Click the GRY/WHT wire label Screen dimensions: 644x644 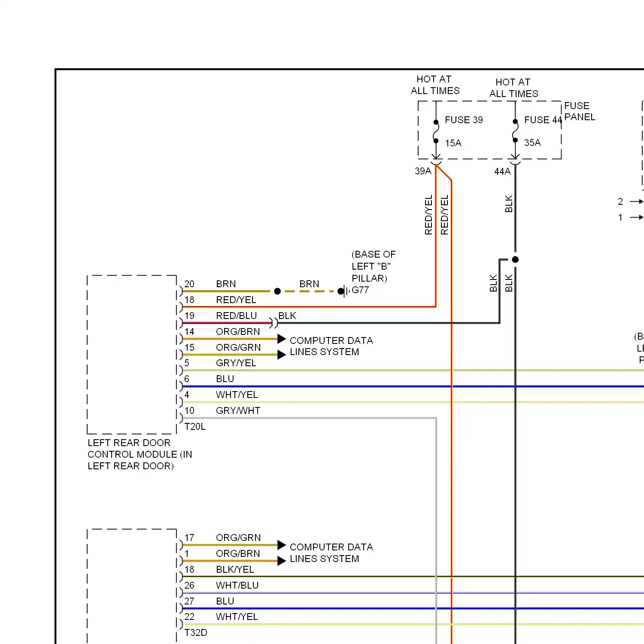click(x=238, y=410)
